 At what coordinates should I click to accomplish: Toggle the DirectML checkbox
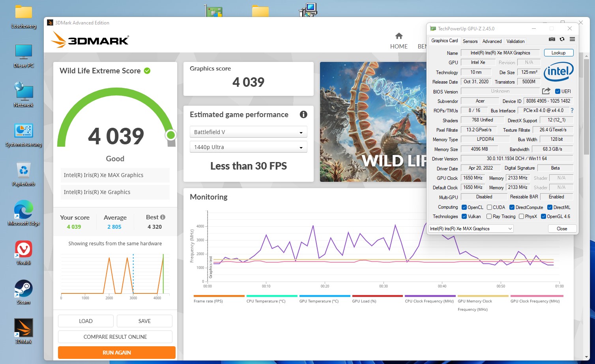550,207
